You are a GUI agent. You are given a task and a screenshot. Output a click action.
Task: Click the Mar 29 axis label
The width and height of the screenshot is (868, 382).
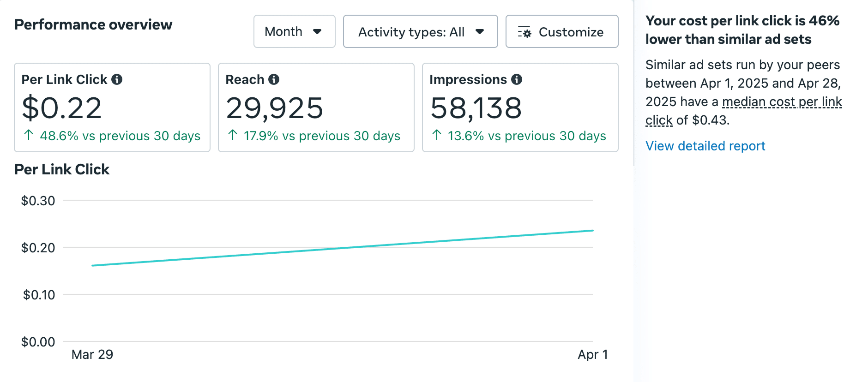click(x=92, y=354)
